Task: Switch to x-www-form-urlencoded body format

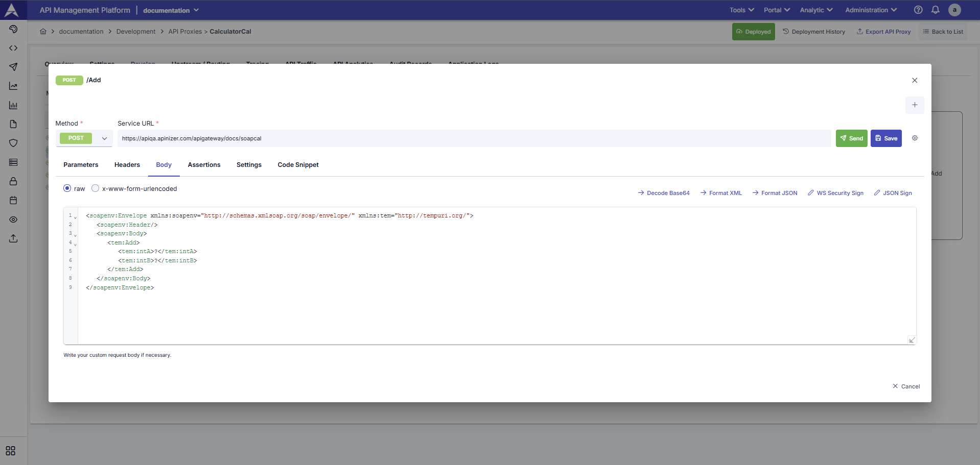Action: tap(95, 188)
